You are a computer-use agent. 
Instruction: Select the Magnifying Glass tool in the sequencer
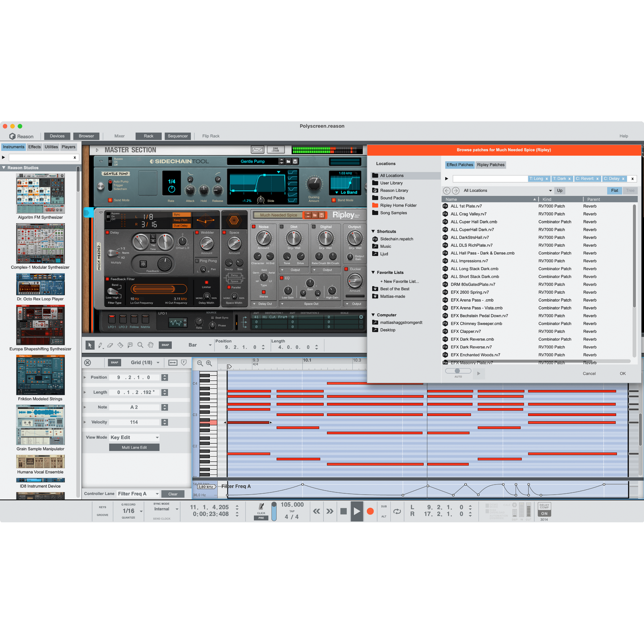pyautogui.click(x=140, y=345)
